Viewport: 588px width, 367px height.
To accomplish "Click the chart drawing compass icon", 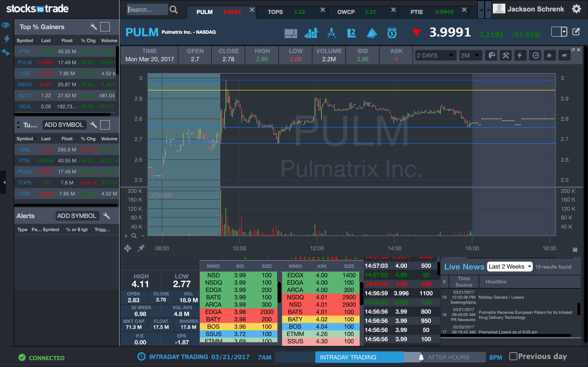I will (331, 33).
